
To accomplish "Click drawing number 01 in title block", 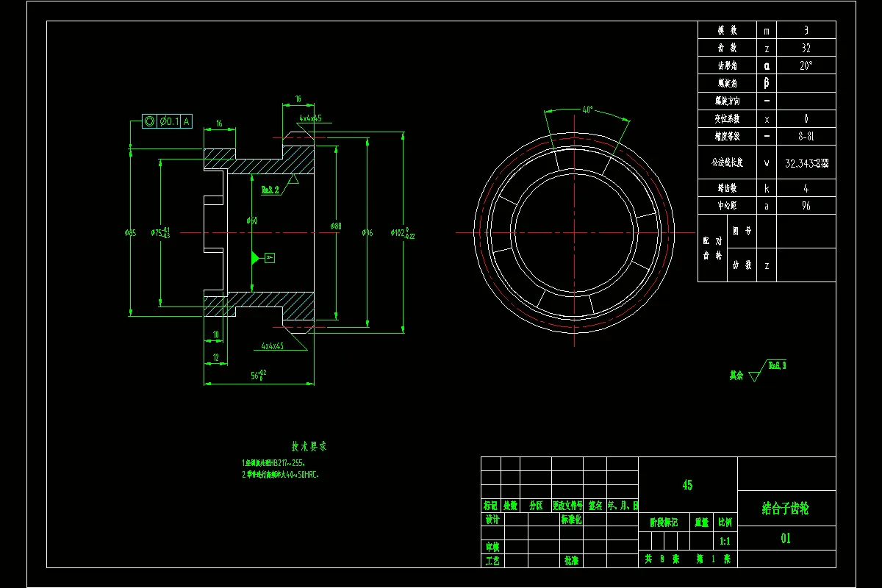I will pos(786,538).
